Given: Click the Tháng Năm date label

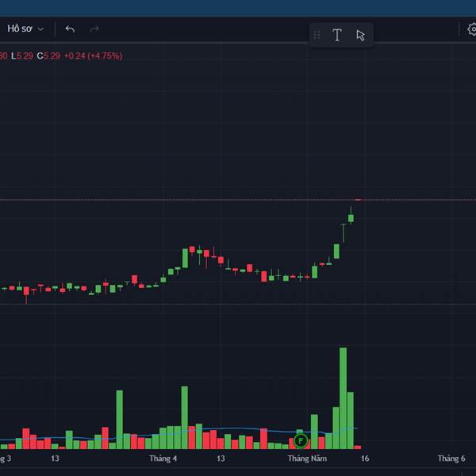Looking at the screenshot, I should 307,459.
